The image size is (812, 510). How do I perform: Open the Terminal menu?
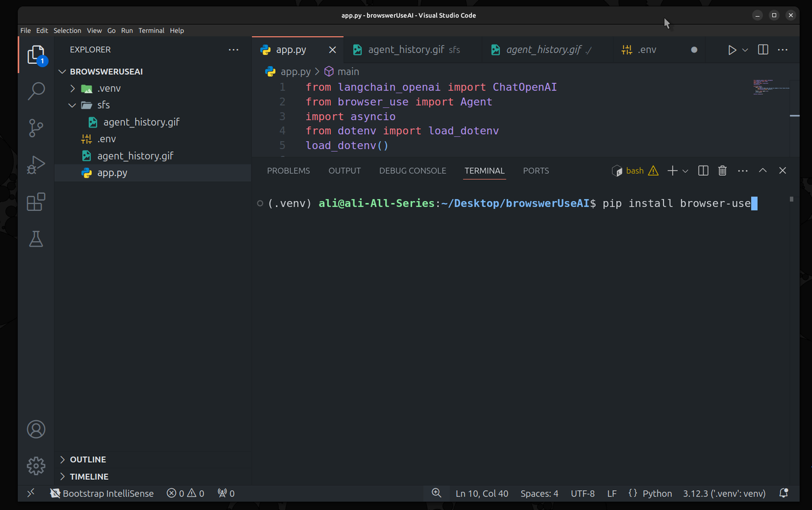pos(151,30)
